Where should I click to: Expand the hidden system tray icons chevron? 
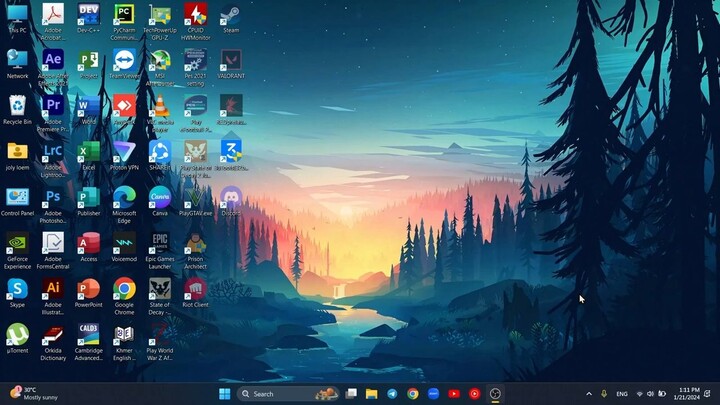click(x=588, y=394)
